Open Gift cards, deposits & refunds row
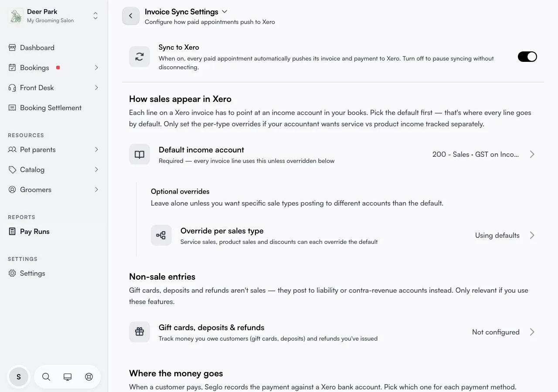558x392 pixels. pyautogui.click(x=333, y=332)
